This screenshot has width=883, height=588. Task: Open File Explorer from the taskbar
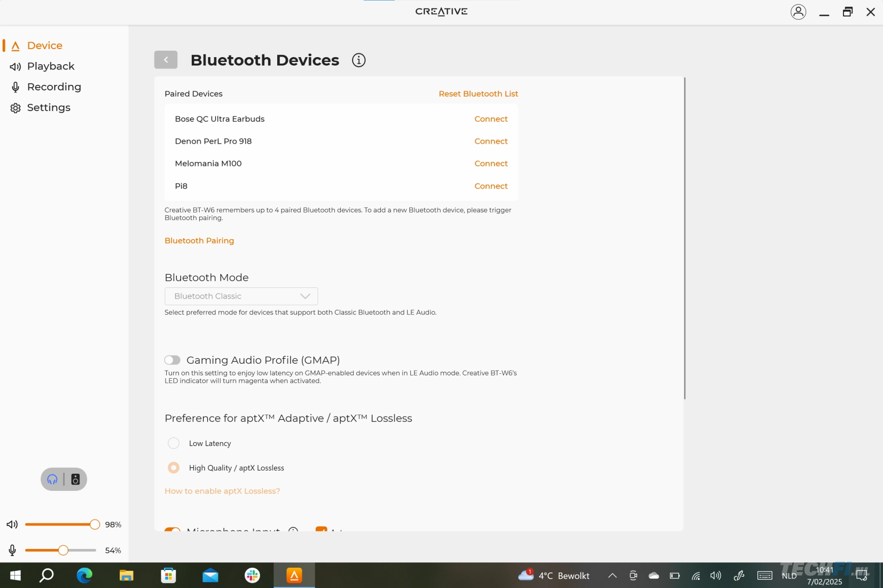[x=126, y=575]
